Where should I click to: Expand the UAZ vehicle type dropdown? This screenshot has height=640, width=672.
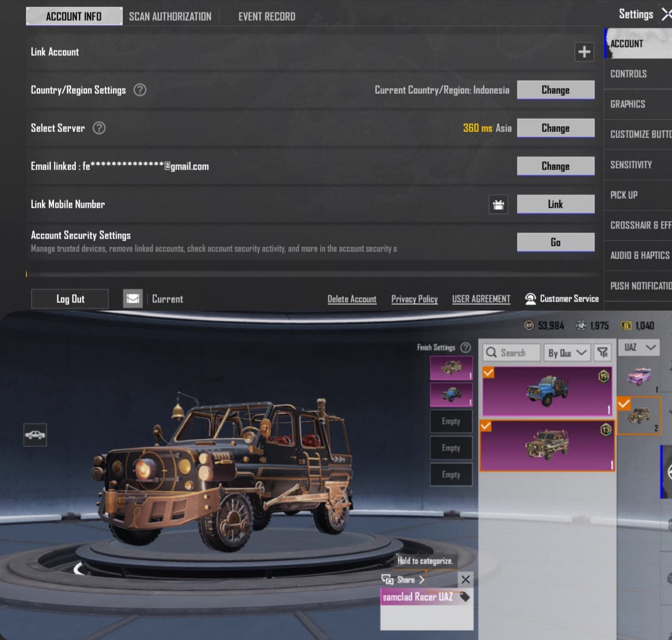tap(639, 347)
